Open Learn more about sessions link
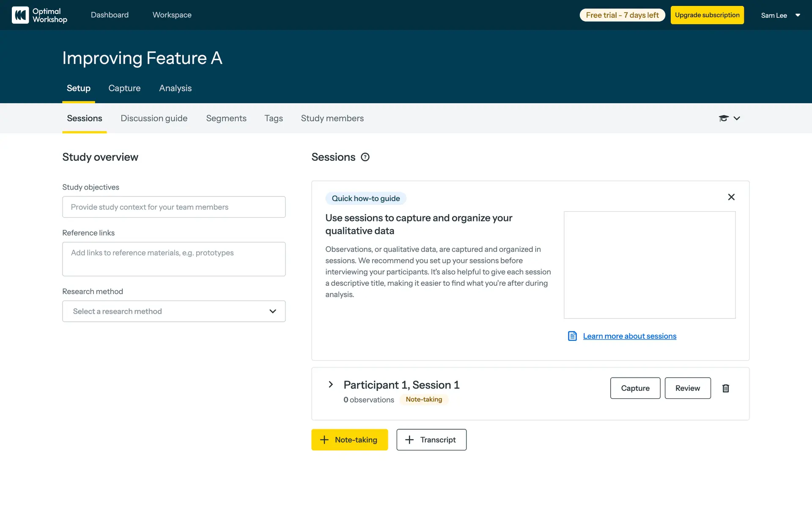The image size is (812, 508). click(629, 336)
